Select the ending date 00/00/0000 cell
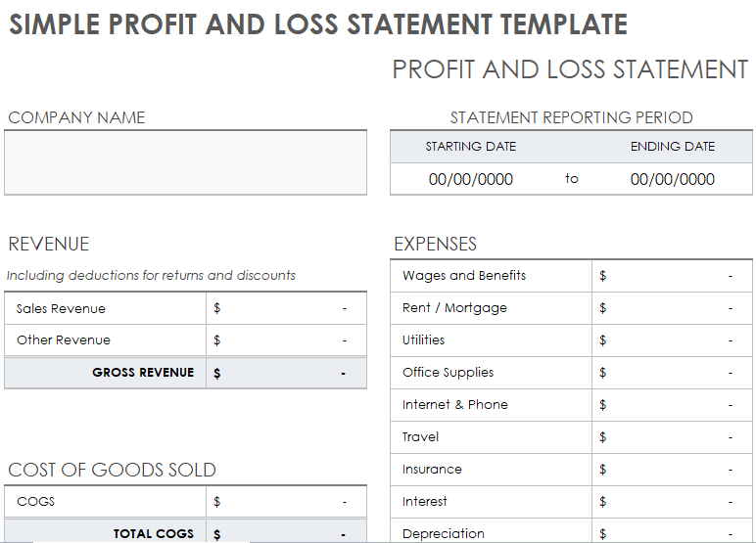The width and height of the screenshot is (756, 543). 672,179
